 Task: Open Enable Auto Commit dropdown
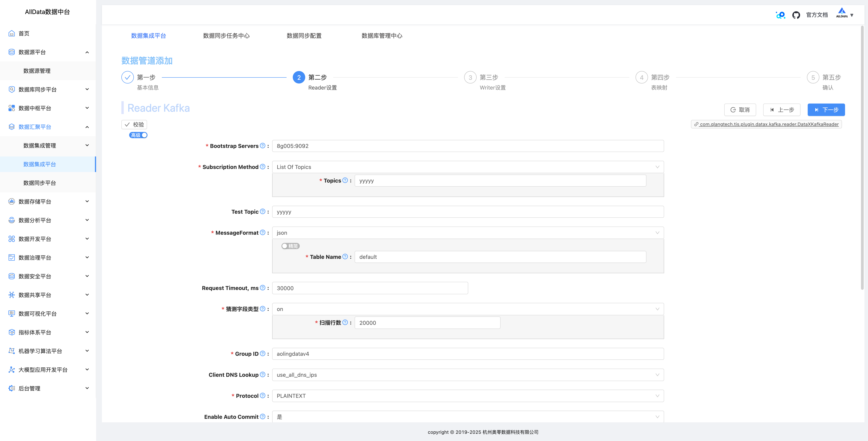click(468, 417)
